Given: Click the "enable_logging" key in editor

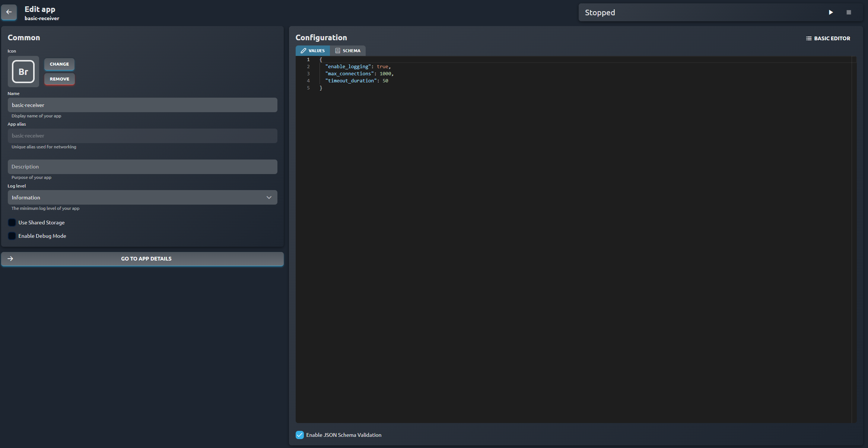Looking at the screenshot, I should tap(348, 67).
